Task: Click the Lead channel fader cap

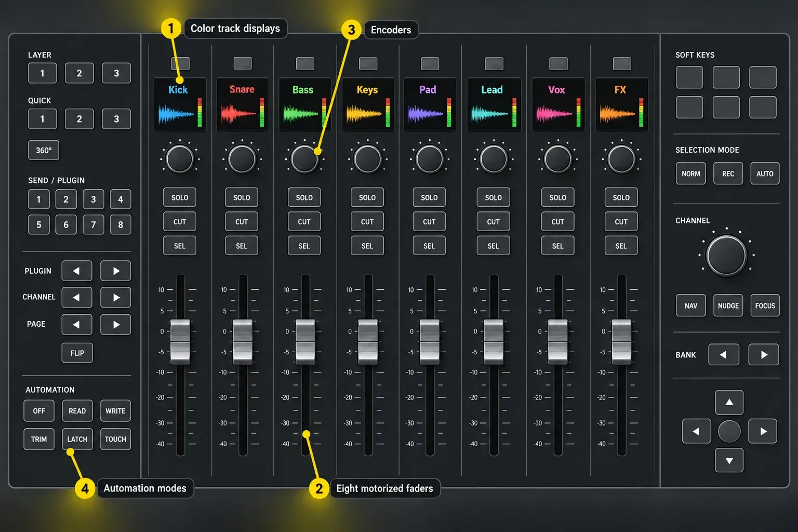Action: point(494,341)
